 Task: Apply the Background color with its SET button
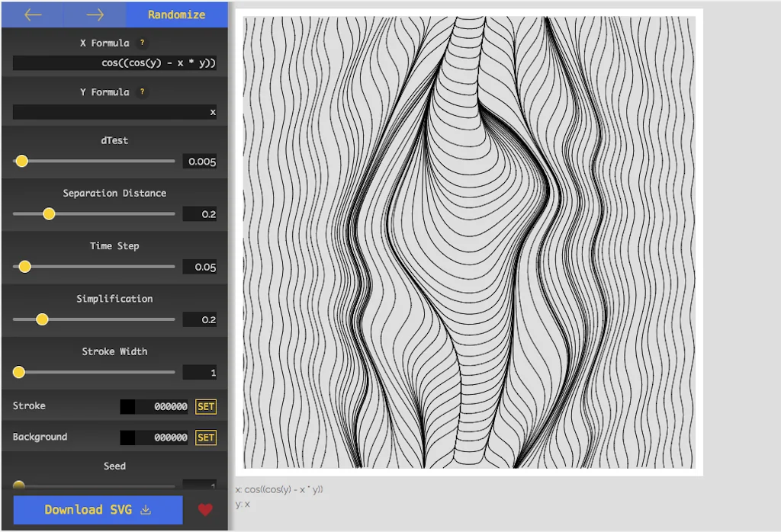pos(205,437)
